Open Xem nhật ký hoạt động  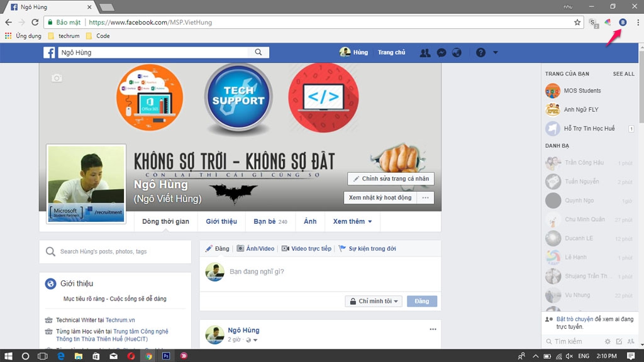tap(380, 197)
